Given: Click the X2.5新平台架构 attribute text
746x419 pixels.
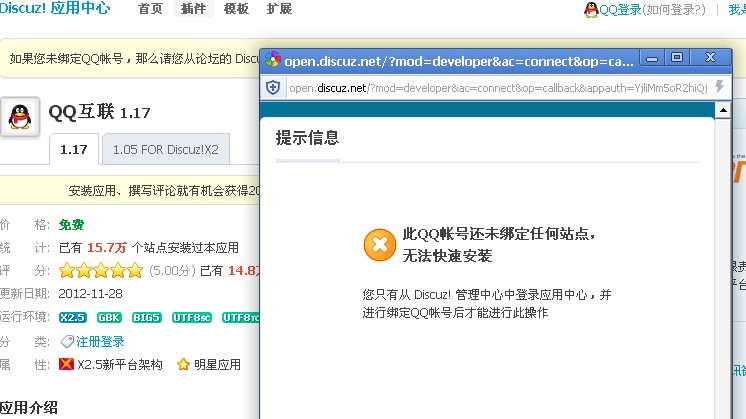Looking at the screenshot, I should click(120, 365).
